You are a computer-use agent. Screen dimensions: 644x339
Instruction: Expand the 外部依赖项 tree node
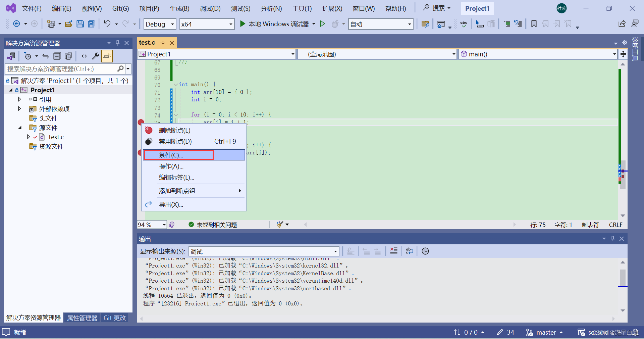[x=19, y=109]
